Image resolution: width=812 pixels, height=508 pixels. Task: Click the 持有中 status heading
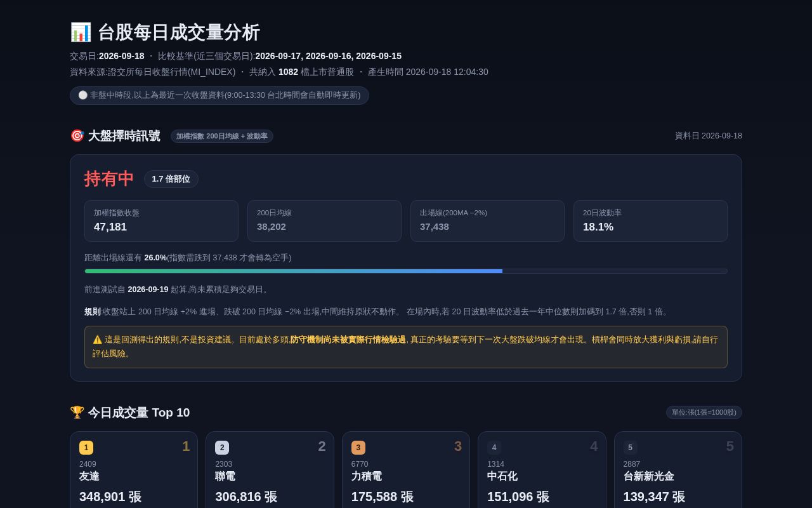(x=109, y=179)
